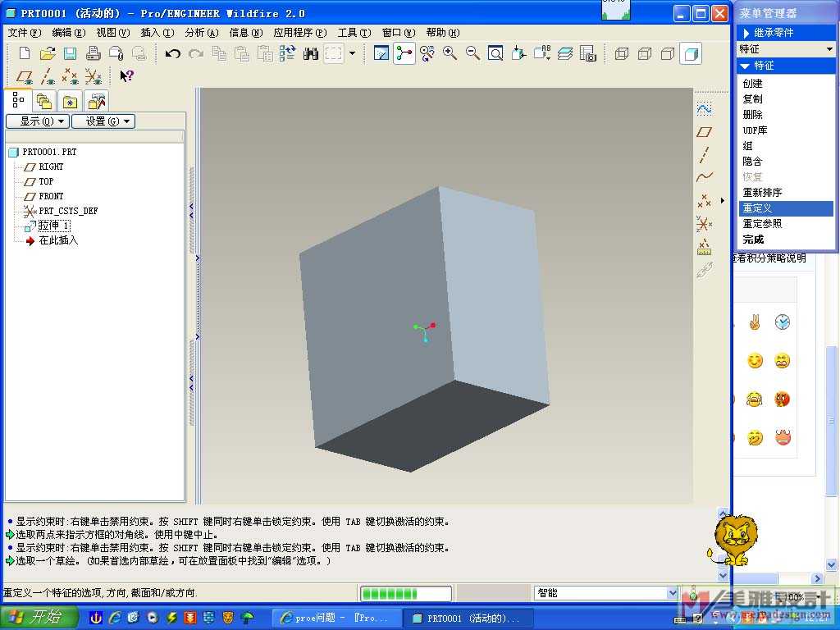
Task: Open the 插入 menu in menu bar
Action: tap(157, 33)
